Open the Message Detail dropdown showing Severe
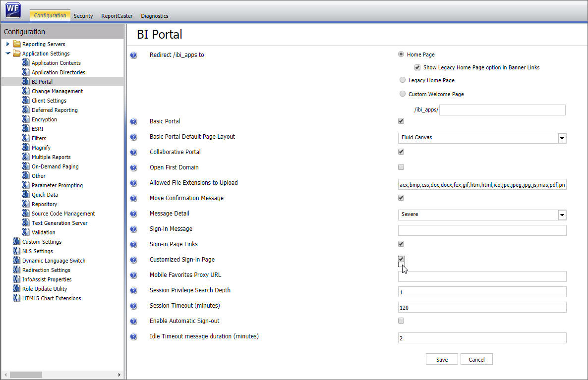 [562, 215]
